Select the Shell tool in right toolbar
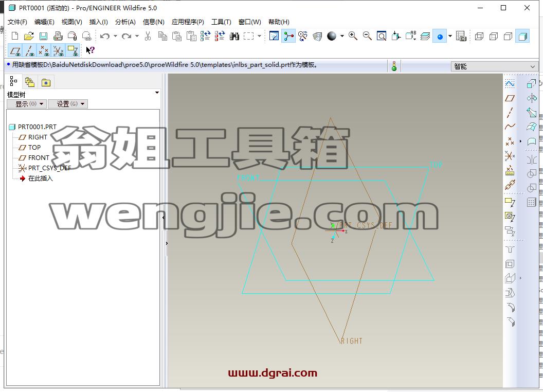The width and height of the screenshot is (543, 392). point(510,264)
